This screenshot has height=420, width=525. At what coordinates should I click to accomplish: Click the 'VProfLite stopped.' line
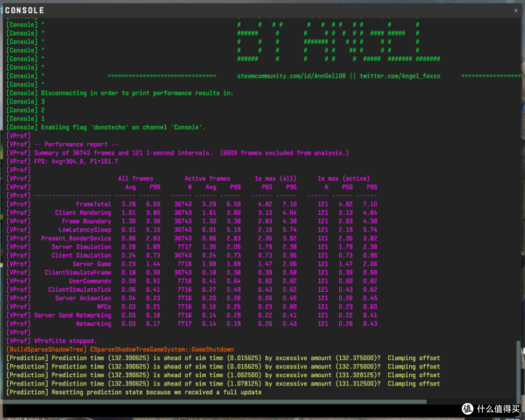click(52, 341)
